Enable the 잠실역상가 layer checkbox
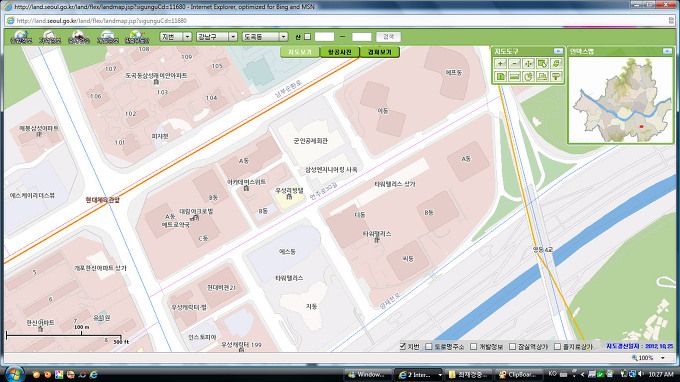The height and width of the screenshot is (382, 680). tap(513, 346)
